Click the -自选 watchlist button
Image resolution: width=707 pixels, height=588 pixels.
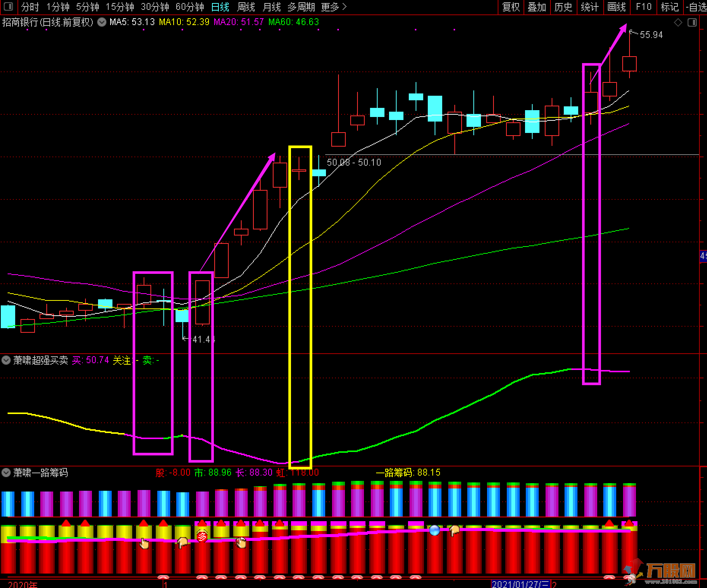coord(696,7)
